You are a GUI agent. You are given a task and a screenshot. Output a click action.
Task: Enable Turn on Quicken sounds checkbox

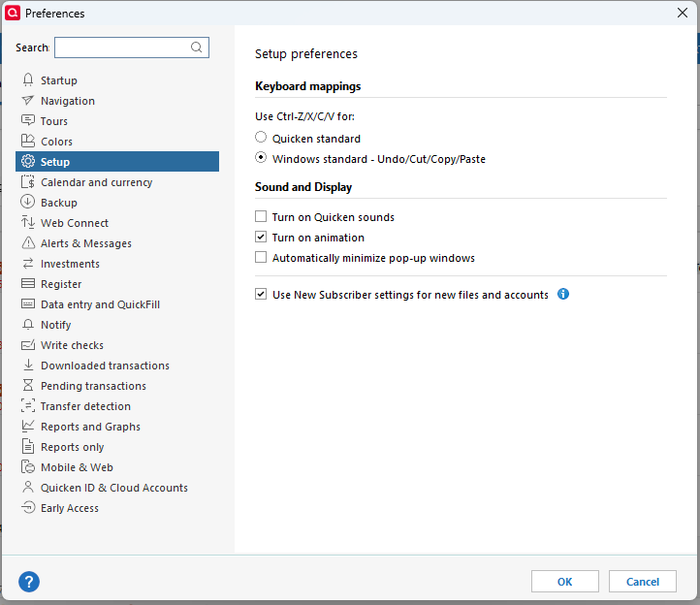(x=261, y=217)
